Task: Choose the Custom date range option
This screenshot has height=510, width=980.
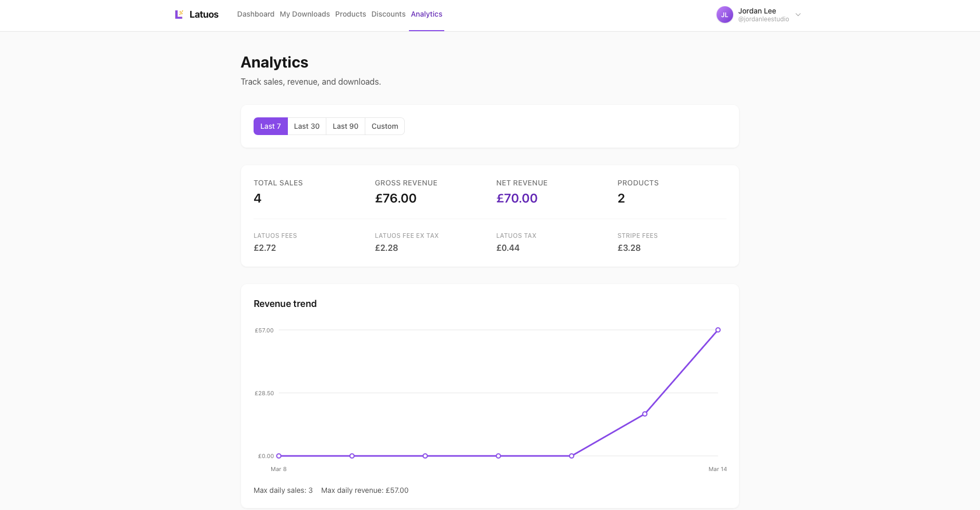Action: (x=385, y=126)
